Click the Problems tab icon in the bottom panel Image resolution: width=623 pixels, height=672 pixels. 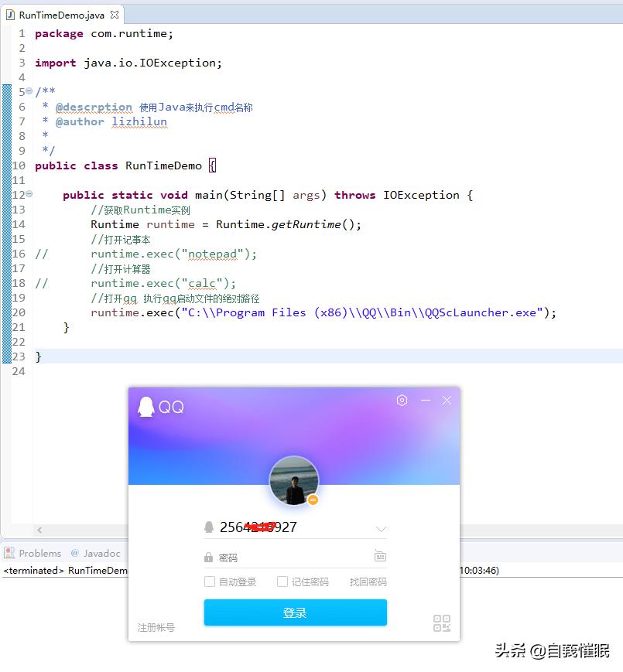(9, 553)
